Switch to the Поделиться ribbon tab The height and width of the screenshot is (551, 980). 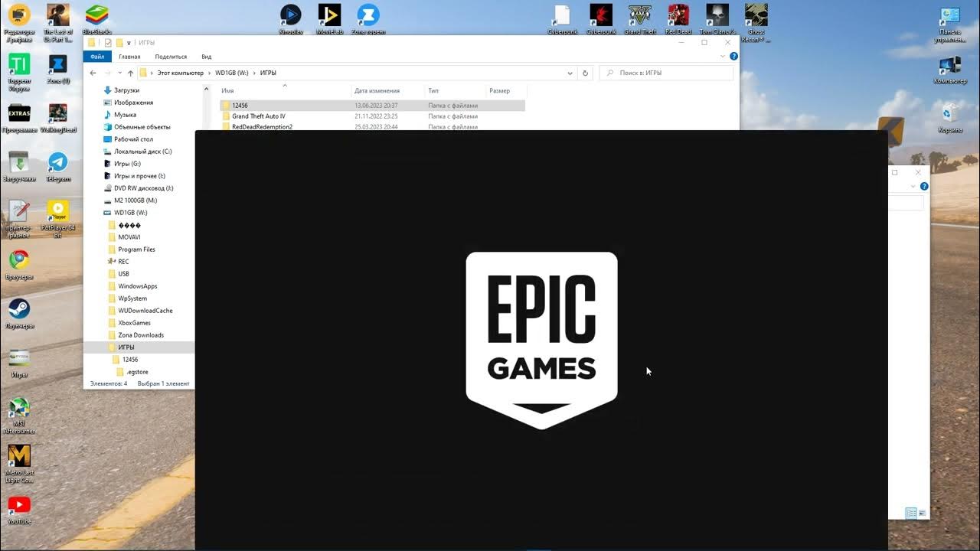171,57
